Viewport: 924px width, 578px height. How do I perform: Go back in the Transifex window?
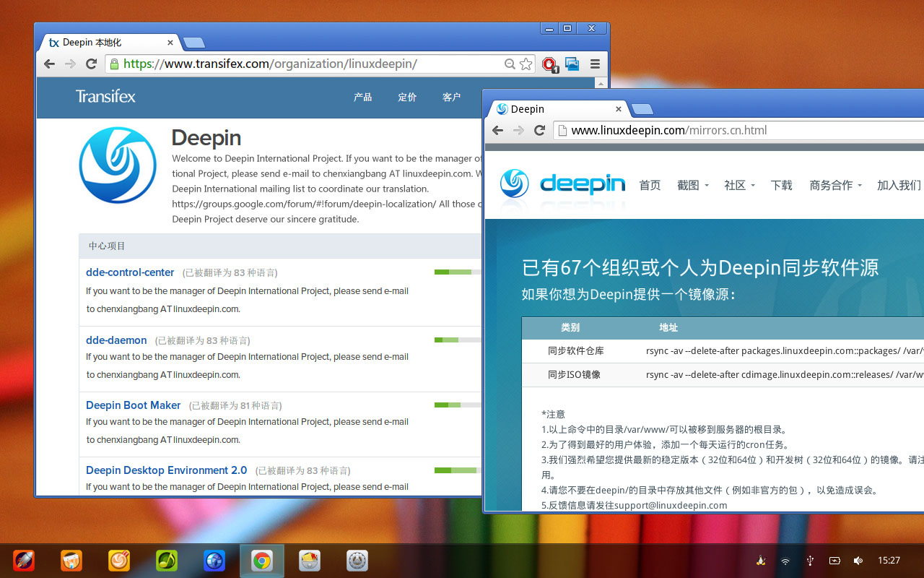pos(49,64)
